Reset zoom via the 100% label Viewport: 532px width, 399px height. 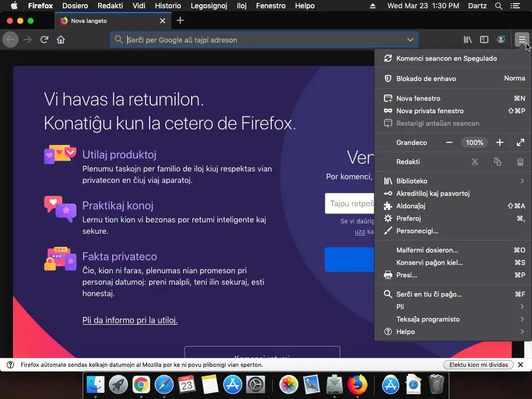click(x=474, y=142)
